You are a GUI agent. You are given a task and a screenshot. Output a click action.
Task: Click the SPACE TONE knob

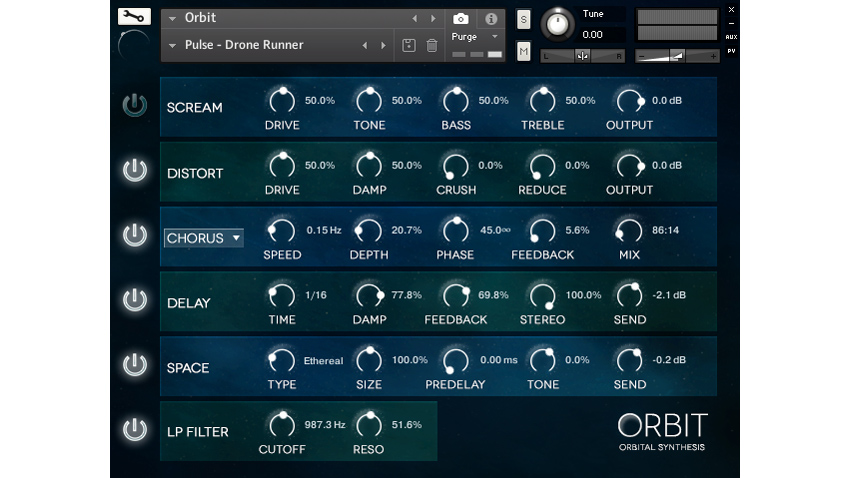click(x=542, y=360)
